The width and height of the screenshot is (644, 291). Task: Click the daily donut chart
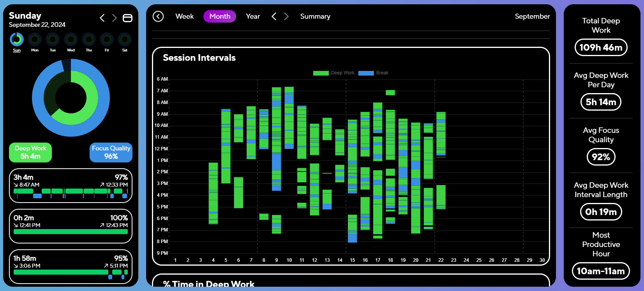click(71, 98)
